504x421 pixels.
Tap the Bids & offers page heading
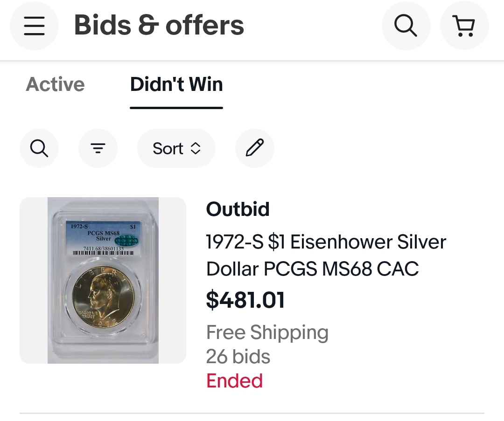[159, 25]
